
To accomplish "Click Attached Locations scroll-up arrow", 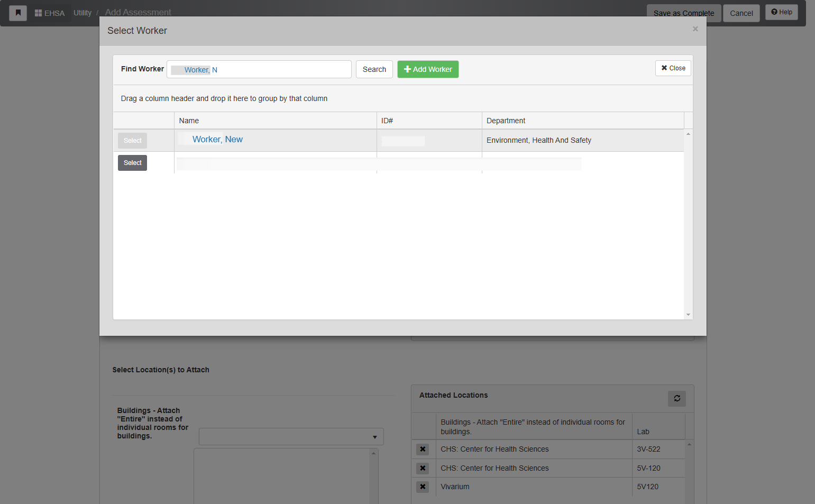I will click(689, 444).
